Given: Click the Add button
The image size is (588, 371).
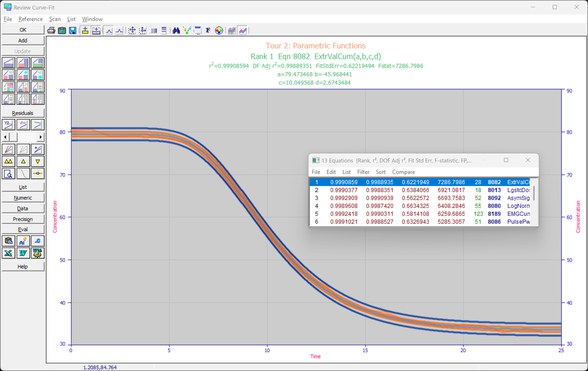Looking at the screenshot, I should 23,40.
